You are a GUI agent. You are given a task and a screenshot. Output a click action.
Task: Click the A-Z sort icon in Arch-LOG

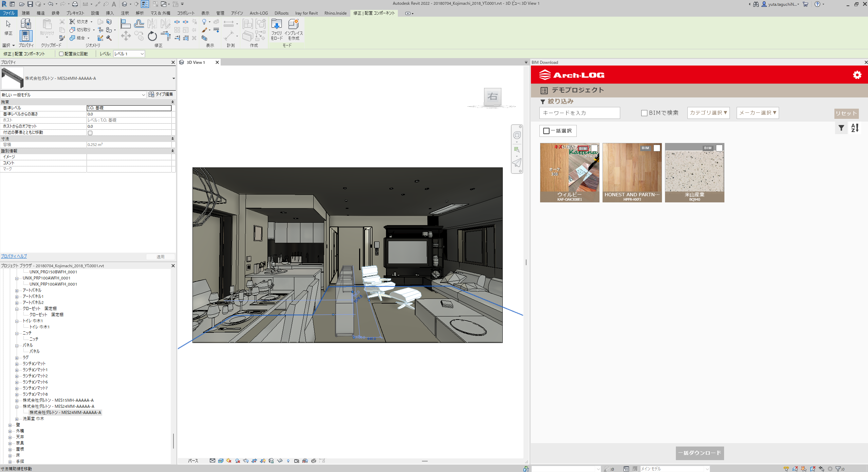point(854,128)
